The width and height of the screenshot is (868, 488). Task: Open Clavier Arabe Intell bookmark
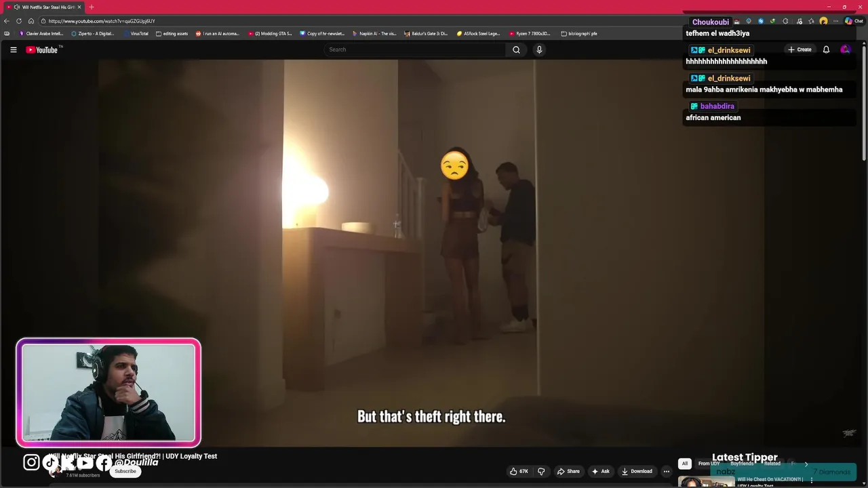coord(41,33)
